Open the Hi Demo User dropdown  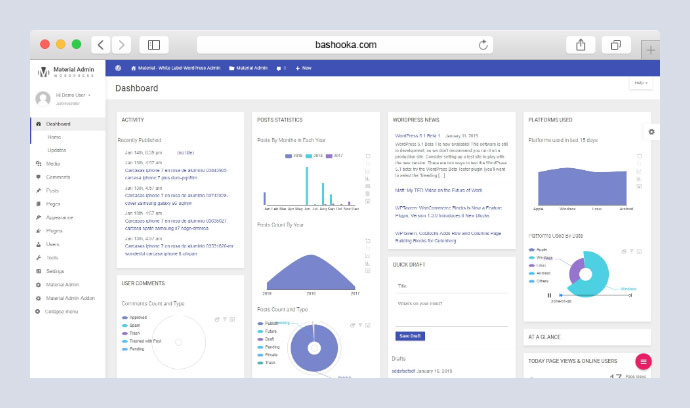[73, 95]
